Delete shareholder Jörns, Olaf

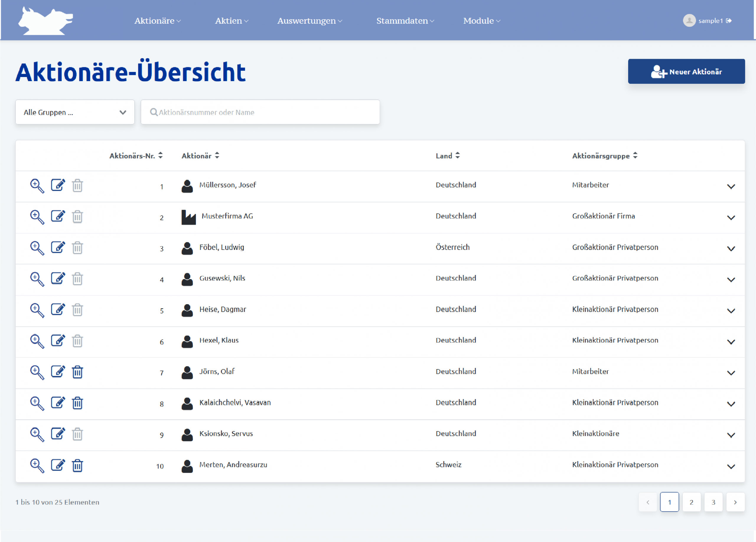pos(77,372)
